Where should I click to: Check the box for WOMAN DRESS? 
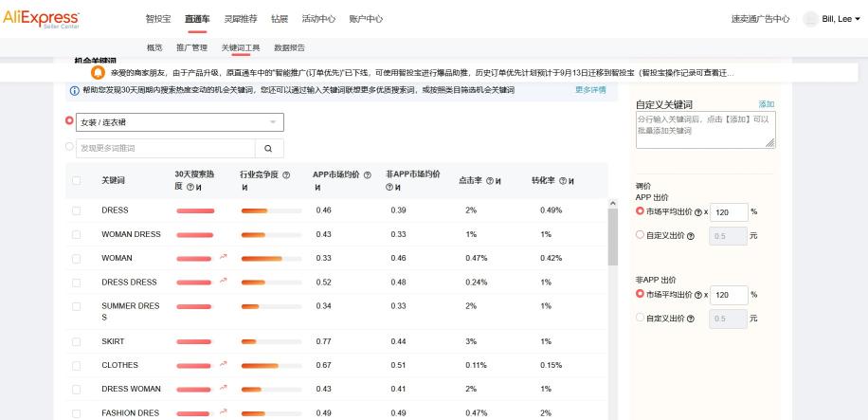(77, 234)
